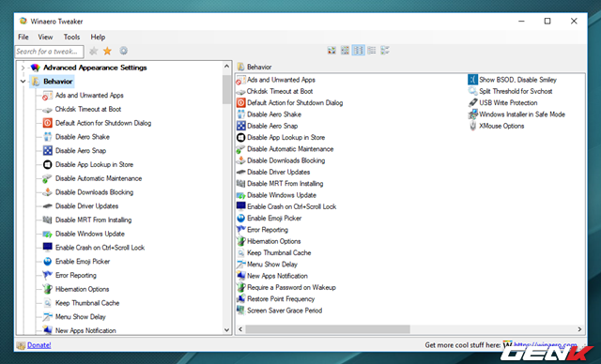Click Restore Point Frequency icon in right pane
The width and height of the screenshot is (601, 364).
click(x=240, y=298)
